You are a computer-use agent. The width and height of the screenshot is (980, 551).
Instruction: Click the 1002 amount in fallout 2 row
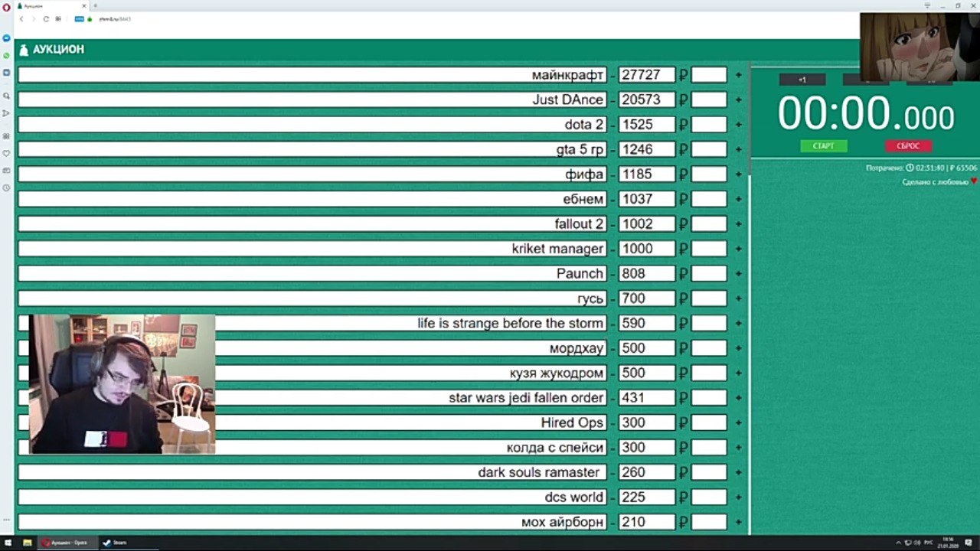647,224
